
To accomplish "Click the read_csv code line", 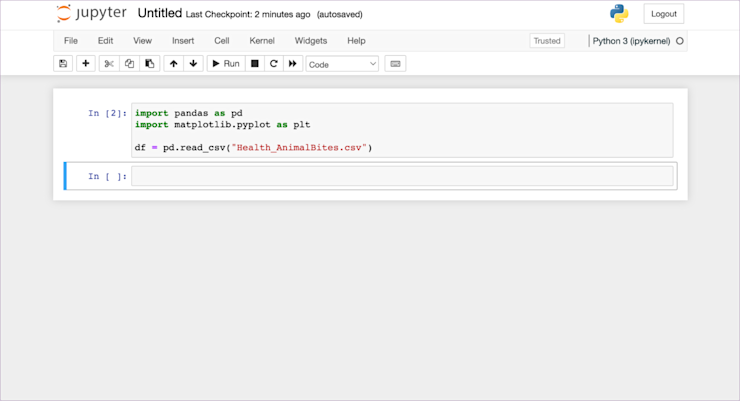I will 253,148.
